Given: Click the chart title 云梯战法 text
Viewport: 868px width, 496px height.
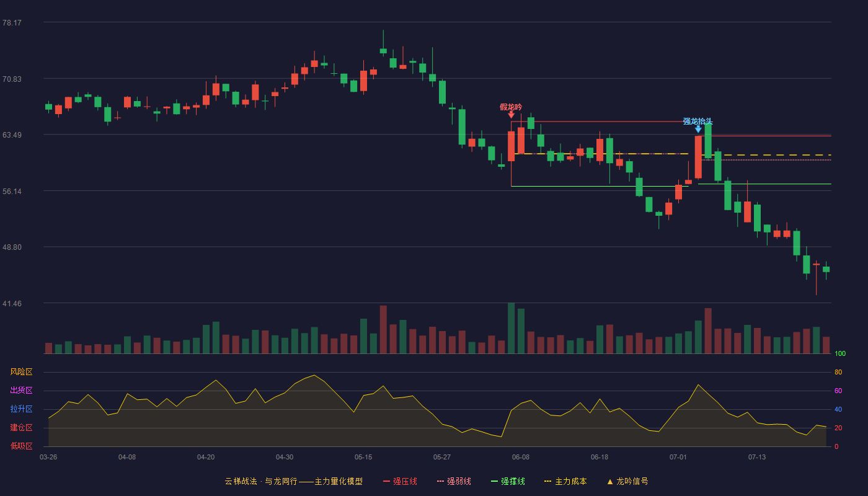Looking at the screenshot, I should click(241, 481).
